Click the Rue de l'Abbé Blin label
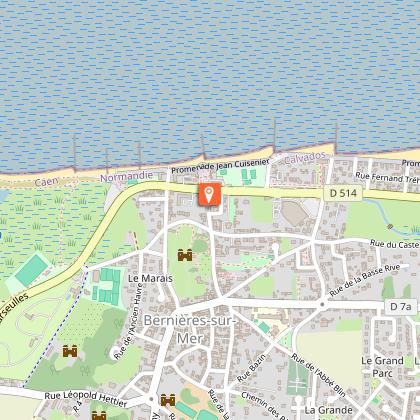The image size is (420, 420). tap(318, 375)
